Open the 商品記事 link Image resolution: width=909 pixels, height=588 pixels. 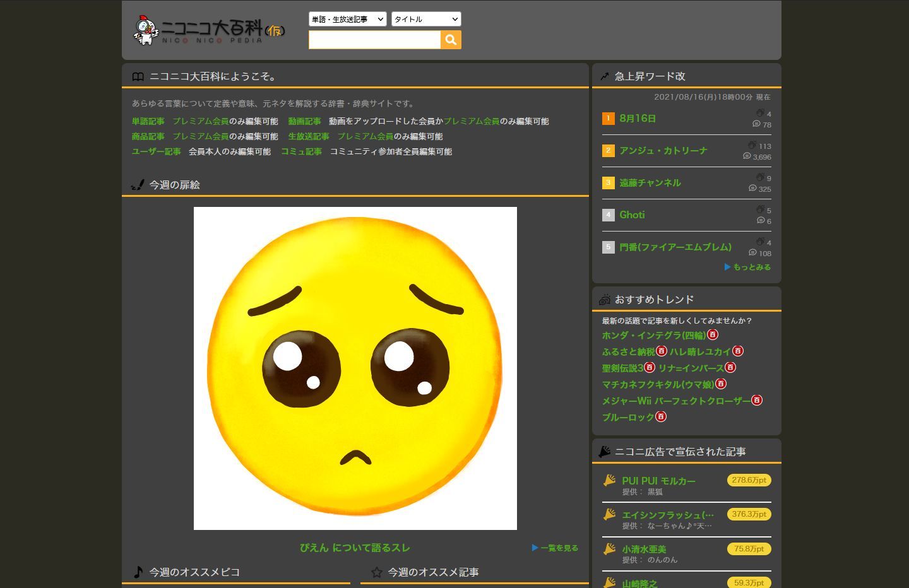pos(148,136)
